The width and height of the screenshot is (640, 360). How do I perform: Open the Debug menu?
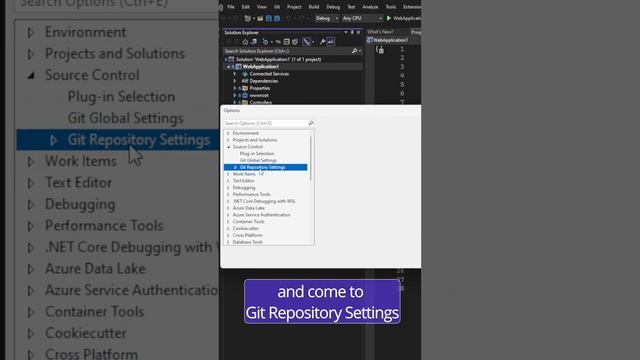(x=333, y=7)
